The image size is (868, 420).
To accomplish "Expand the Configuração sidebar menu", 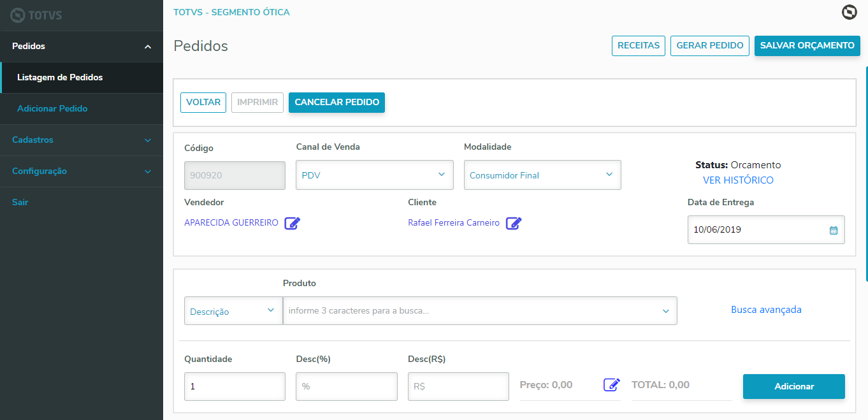I will 82,171.
